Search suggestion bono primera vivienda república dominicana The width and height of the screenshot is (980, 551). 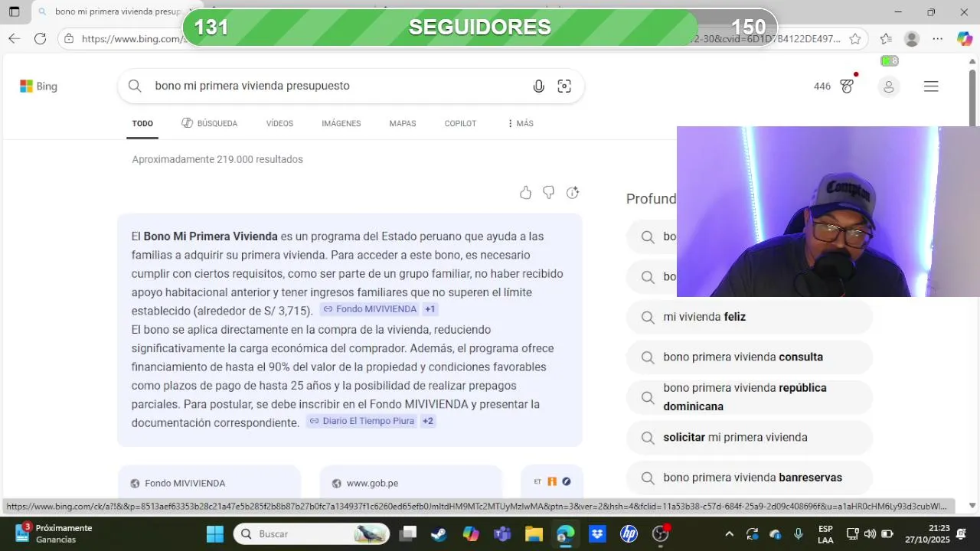tap(750, 397)
